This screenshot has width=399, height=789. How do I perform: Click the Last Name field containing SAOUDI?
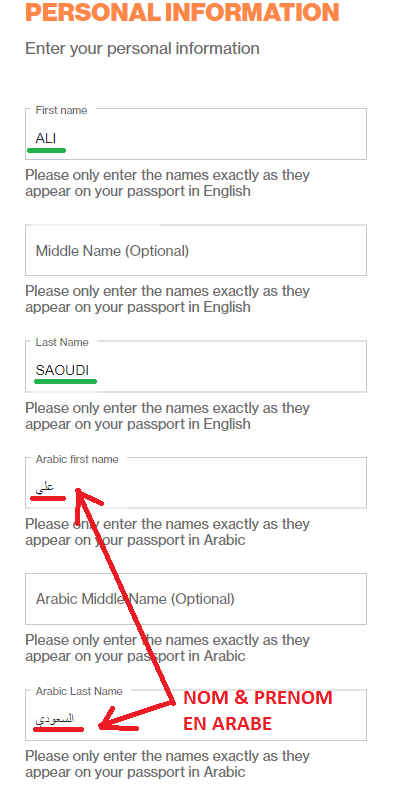coord(196,366)
